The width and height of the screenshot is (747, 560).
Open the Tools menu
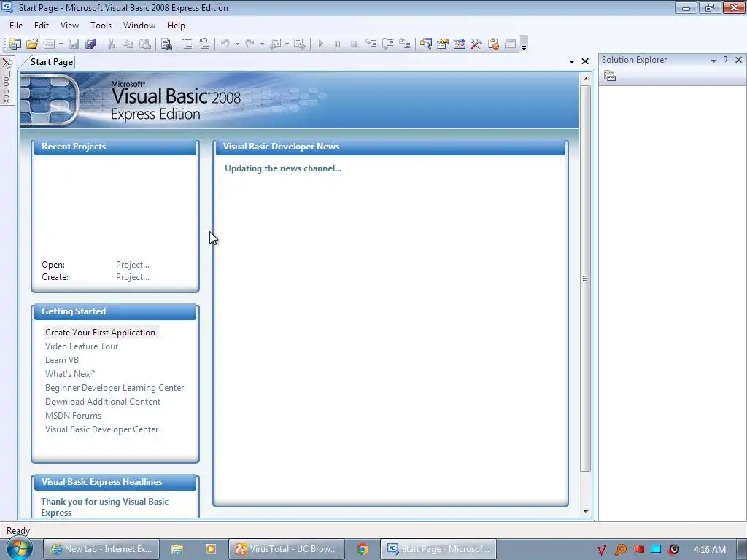(101, 26)
